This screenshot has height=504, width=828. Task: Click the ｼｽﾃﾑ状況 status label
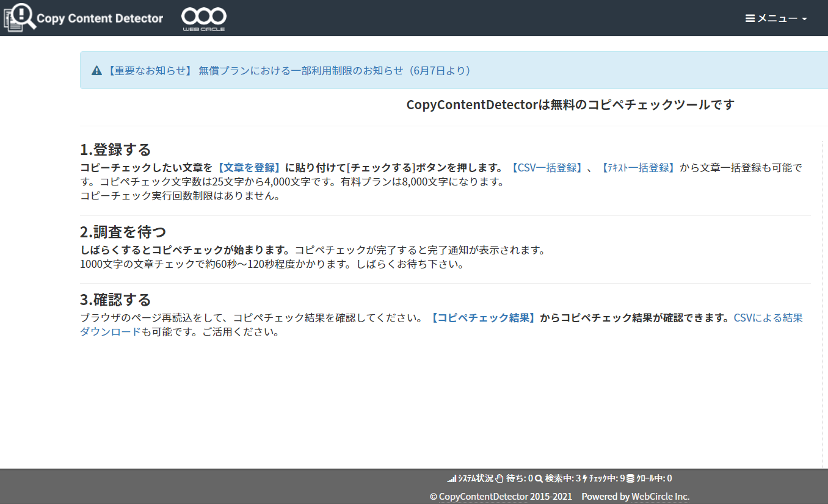(476, 479)
